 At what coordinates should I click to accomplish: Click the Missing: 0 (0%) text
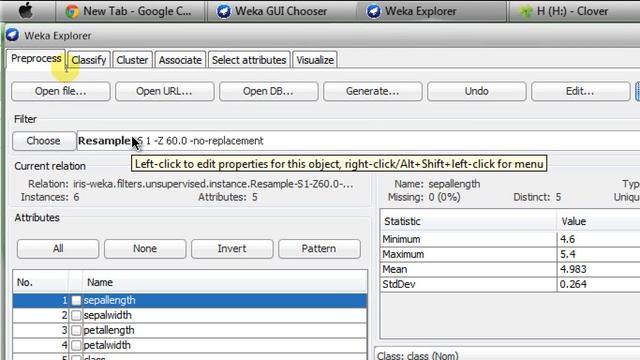click(x=424, y=197)
